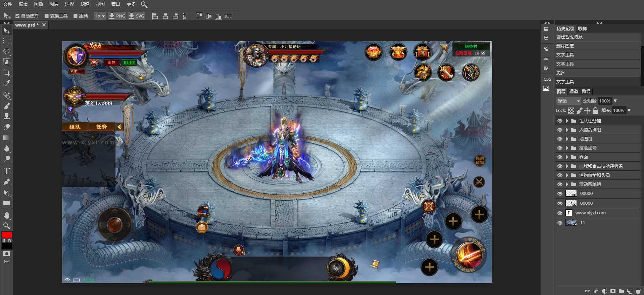Click the red foreground color swatch
The height and width of the screenshot is (295, 644).
pos(7,235)
